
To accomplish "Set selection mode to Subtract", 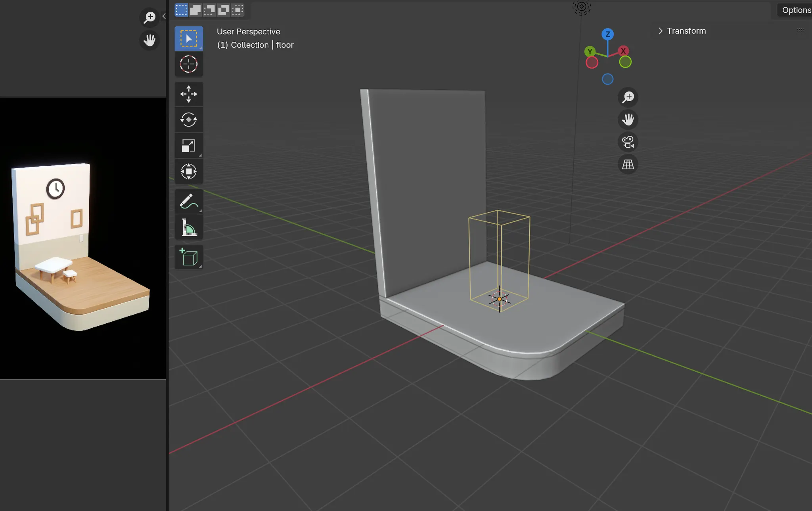I will pos(209,10).
